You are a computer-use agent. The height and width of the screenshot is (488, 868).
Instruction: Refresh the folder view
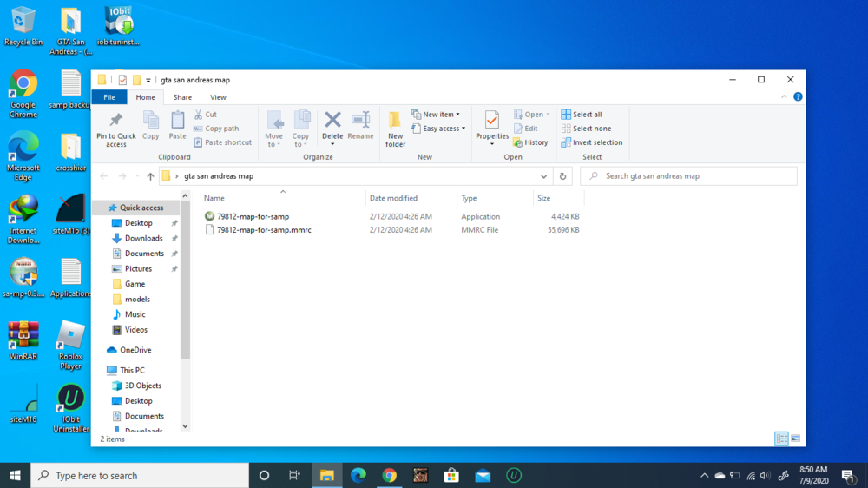click(563, 176)
